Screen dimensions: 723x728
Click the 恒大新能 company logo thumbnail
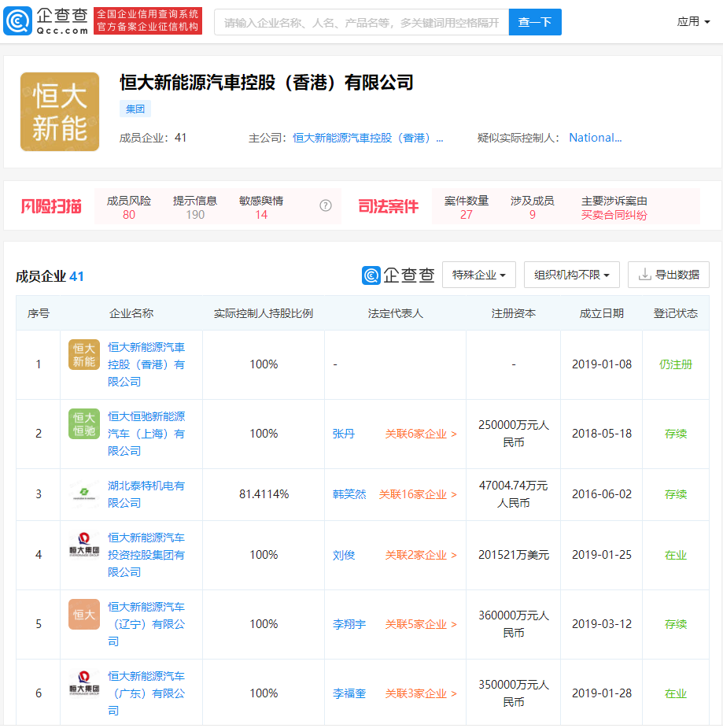point(60,112)
